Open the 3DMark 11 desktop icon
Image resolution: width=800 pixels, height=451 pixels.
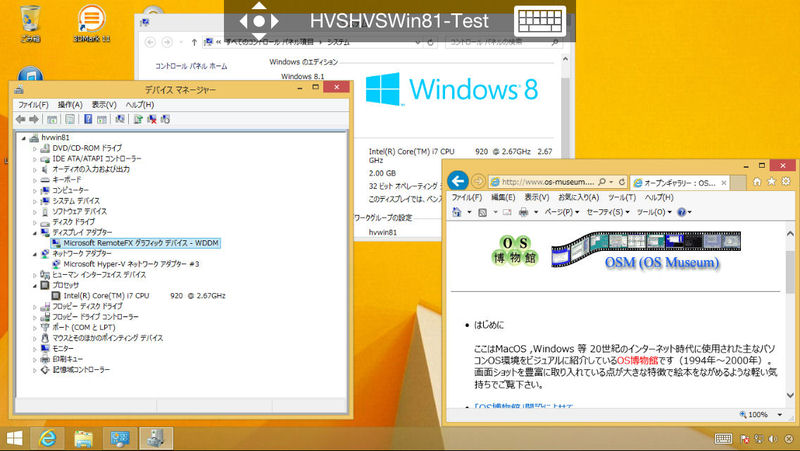coord(91,23)
